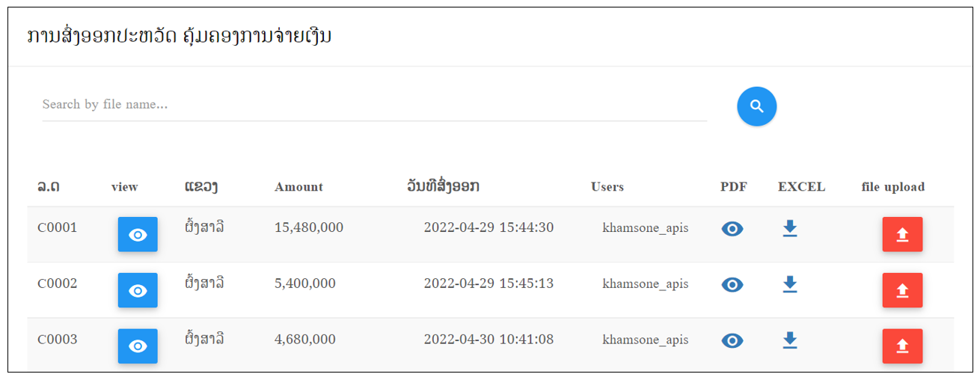Preview the PDF eye icon for C0003
980x380 pixels.
[x=732, y=341]
